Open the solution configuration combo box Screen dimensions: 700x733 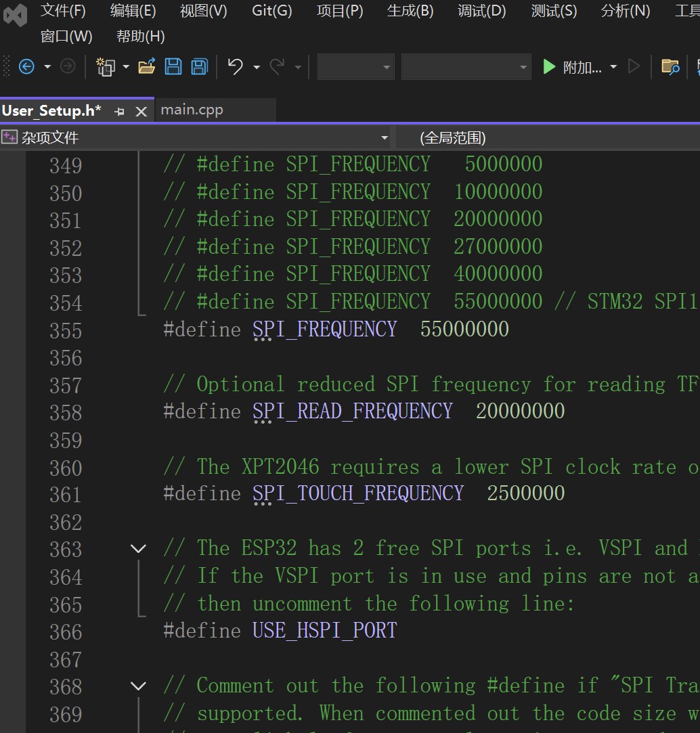click(356, 67)
